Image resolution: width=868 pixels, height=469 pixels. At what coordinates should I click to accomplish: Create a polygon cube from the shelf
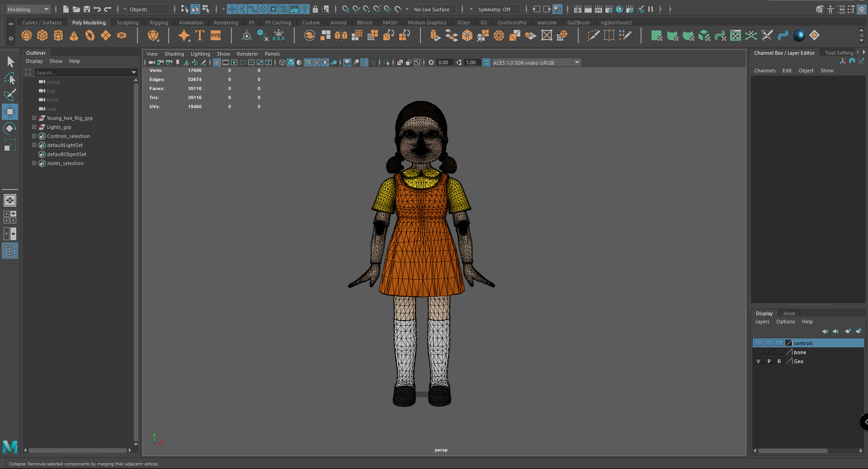coord(42,35)
